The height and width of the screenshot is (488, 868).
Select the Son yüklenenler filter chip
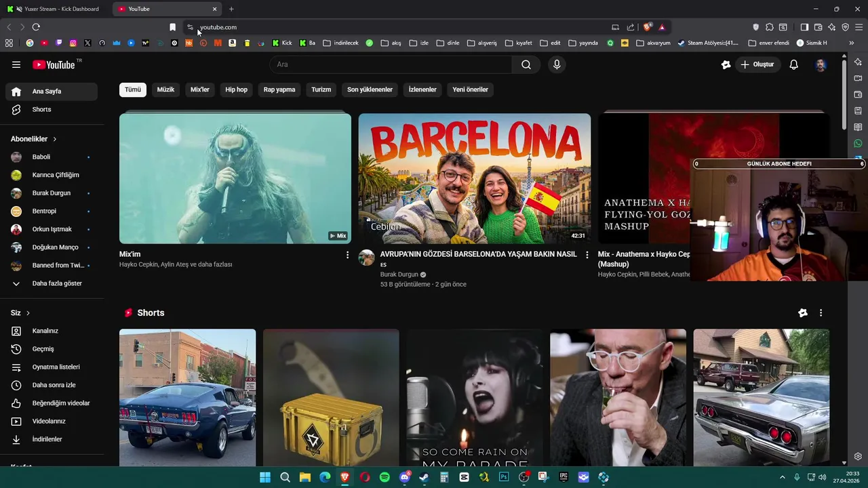click(x=370, y=89)
